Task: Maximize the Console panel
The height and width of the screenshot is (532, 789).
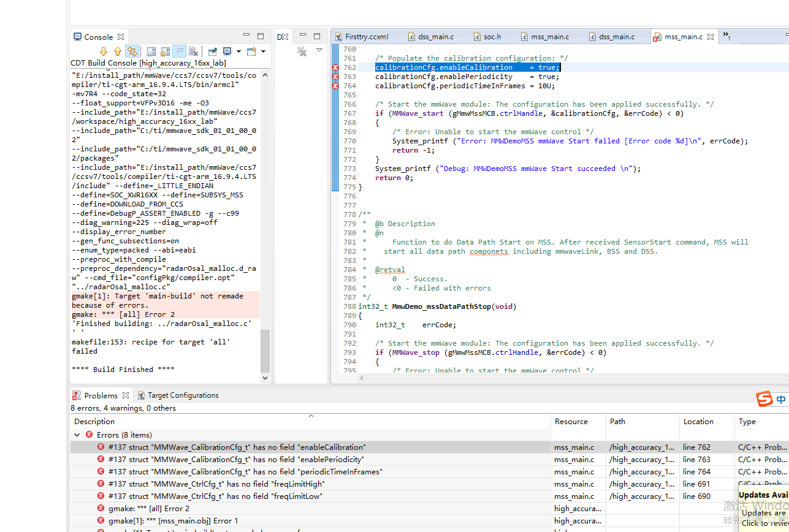Action: 261,36
